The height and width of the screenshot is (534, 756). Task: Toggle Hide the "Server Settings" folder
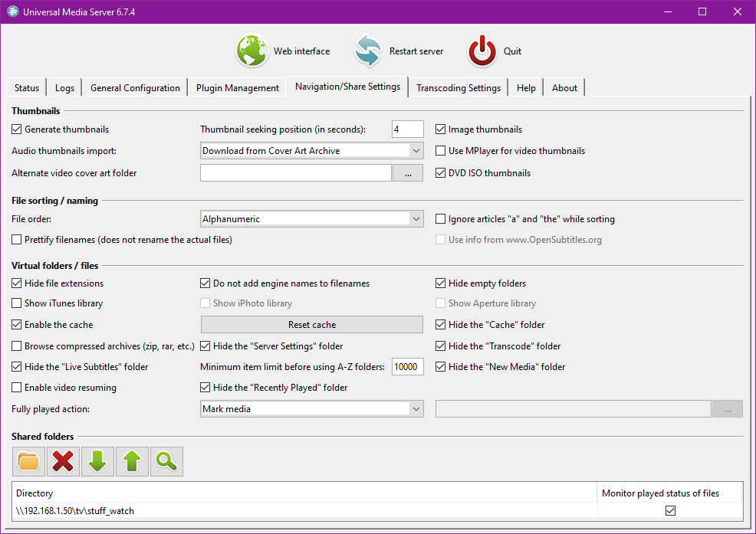(205, 346)
